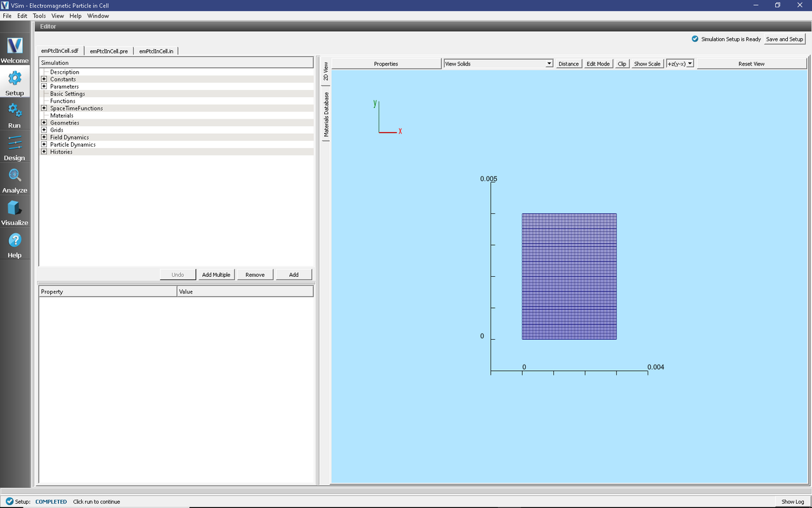Click the Reset View button

751,63
